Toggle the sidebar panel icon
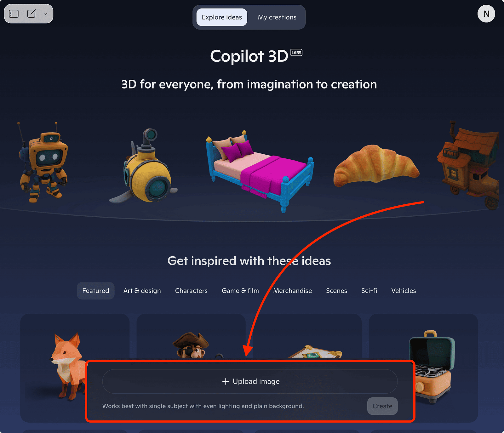 coord(14,14)
